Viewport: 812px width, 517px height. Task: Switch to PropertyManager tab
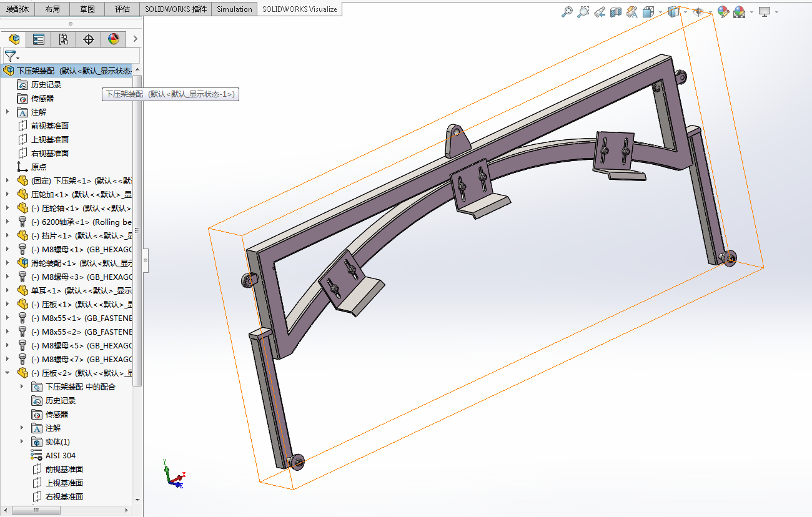tap(39, 39)
